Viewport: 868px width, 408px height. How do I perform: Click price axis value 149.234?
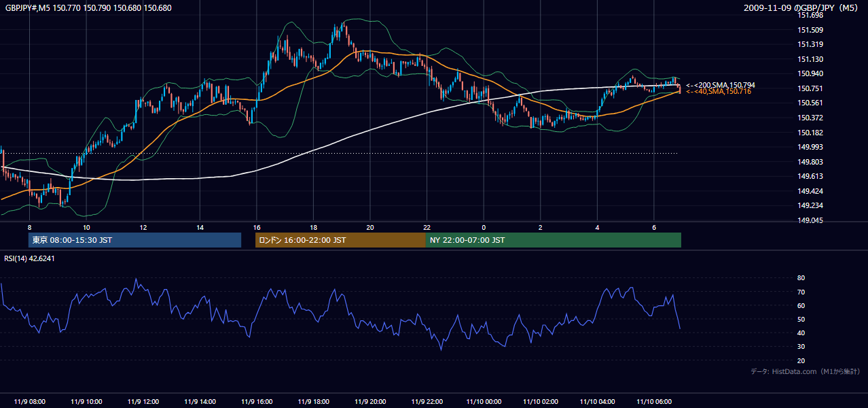pos(810,205)
